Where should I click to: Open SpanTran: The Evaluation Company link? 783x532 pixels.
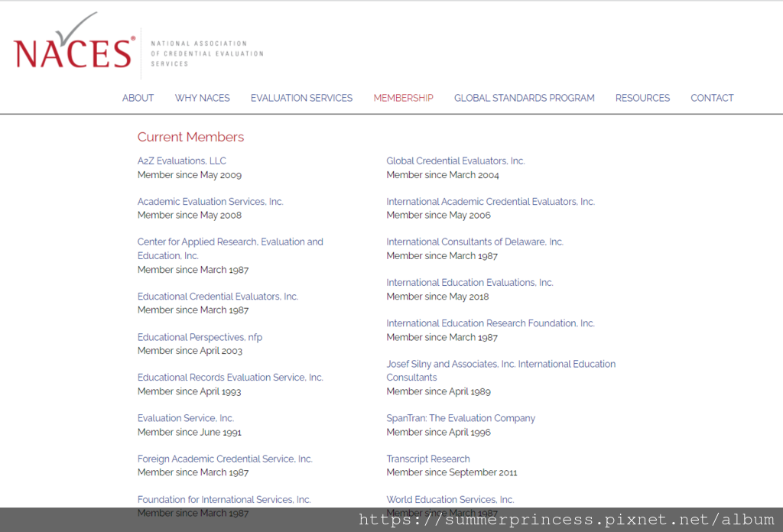pyautogui.click(x=460, y=418)
